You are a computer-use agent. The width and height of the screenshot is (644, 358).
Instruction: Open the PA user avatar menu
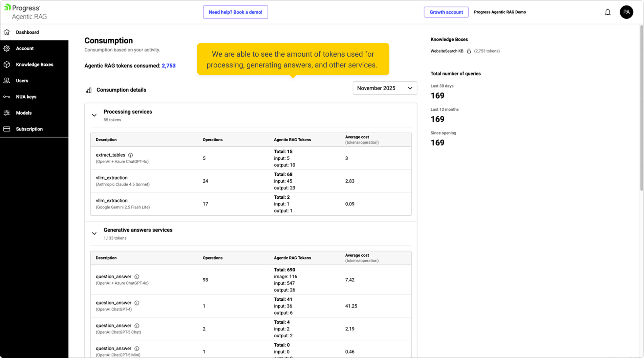[x=626, y=12]
